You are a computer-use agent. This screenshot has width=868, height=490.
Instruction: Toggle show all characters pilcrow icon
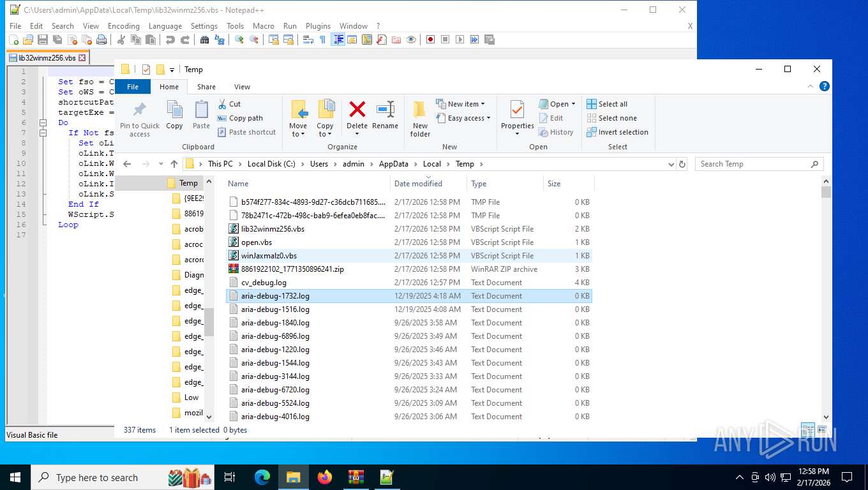(x=323, y=40)
